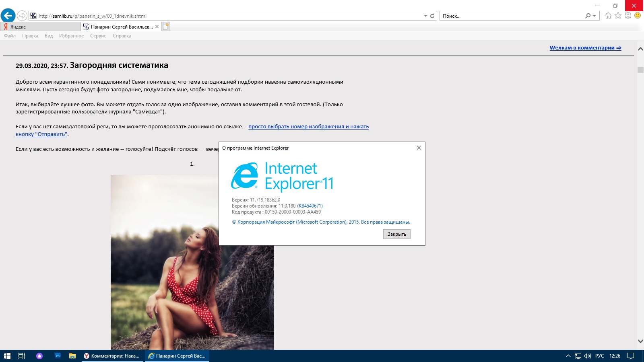Viewport: 644px width, 362px height.
Task: Click in the Поиск search field
Action: 511,16
